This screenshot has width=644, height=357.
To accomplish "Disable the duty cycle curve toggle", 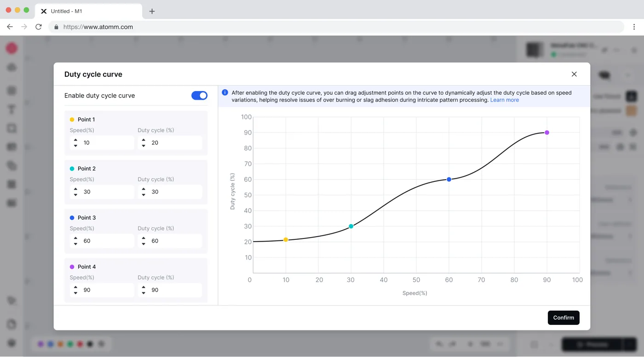I will [x=199, y=96].
